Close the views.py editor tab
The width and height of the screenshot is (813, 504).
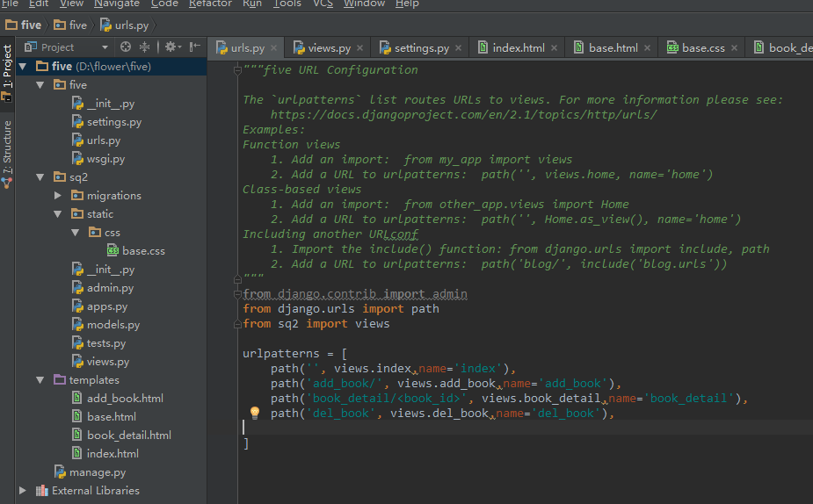360,48
